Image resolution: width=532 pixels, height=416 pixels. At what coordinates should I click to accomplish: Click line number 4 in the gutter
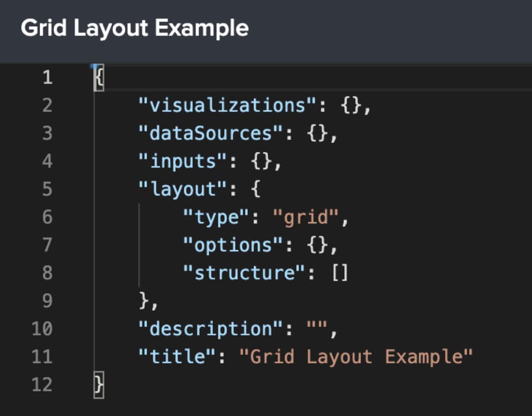pos(47,161)
